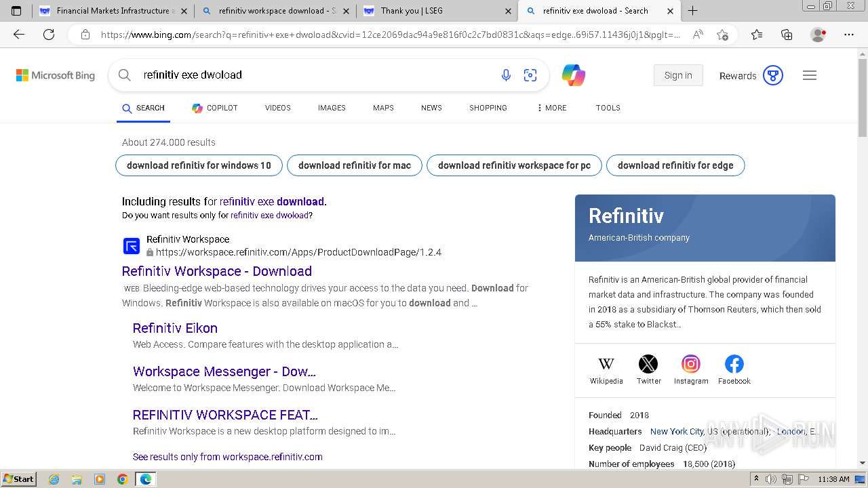Launch Internet Explorer from taskbar
The image size is (868, 488).
tap(54, 479)
